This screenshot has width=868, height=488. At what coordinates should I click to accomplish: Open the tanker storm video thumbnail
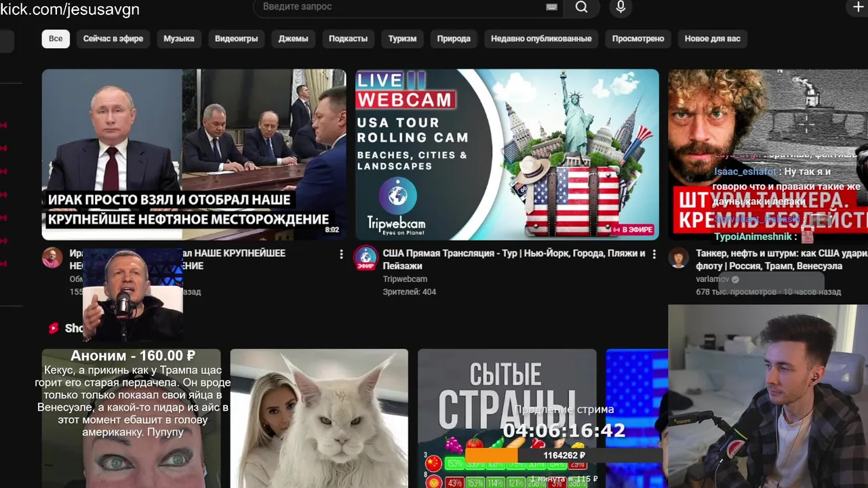point(768,155)
